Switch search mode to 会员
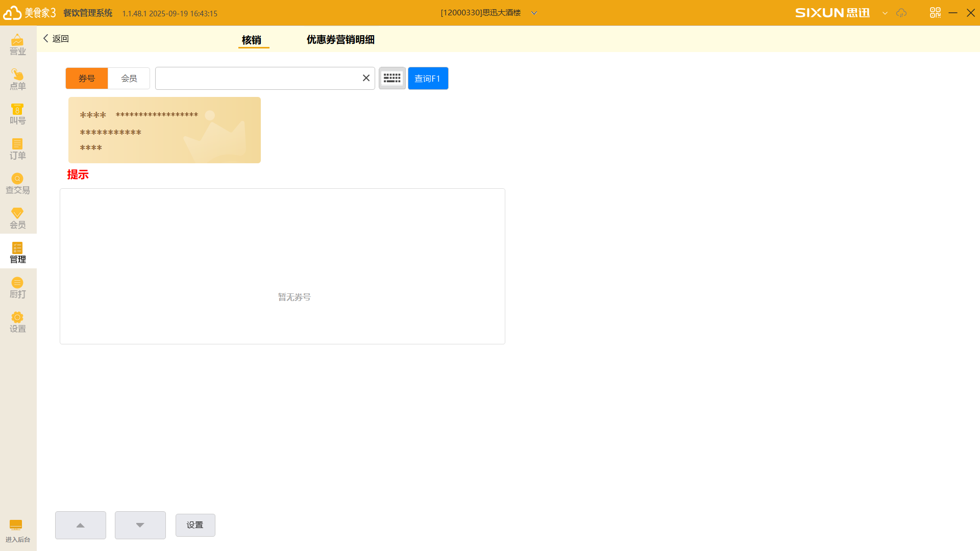Image resolution: width=980 pixels, height=551 pixels. pos(129,78)
